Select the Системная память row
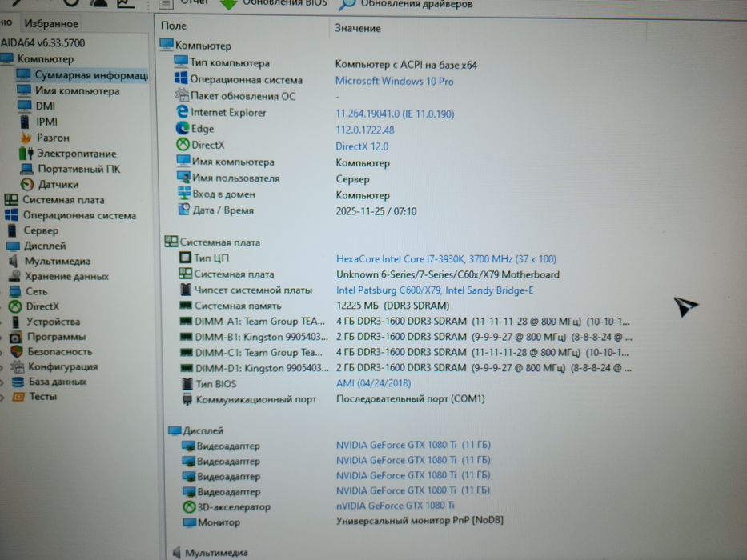 315,306
